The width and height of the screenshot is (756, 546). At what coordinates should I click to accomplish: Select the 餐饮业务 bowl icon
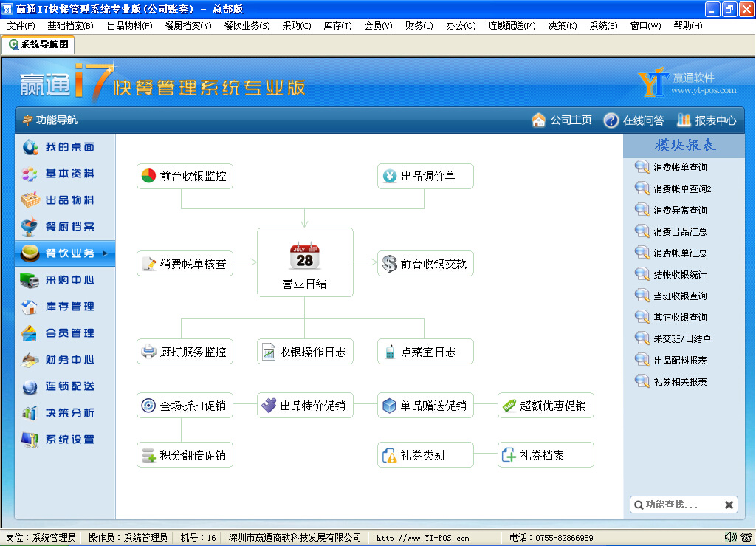[30, 253]
